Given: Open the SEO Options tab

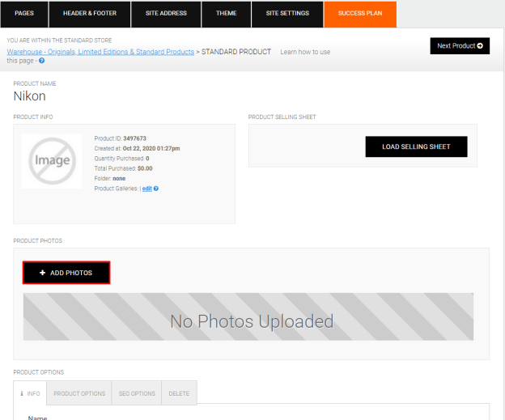Looking at the screenshot, I should pyautogui.click(x=137, y=393).
